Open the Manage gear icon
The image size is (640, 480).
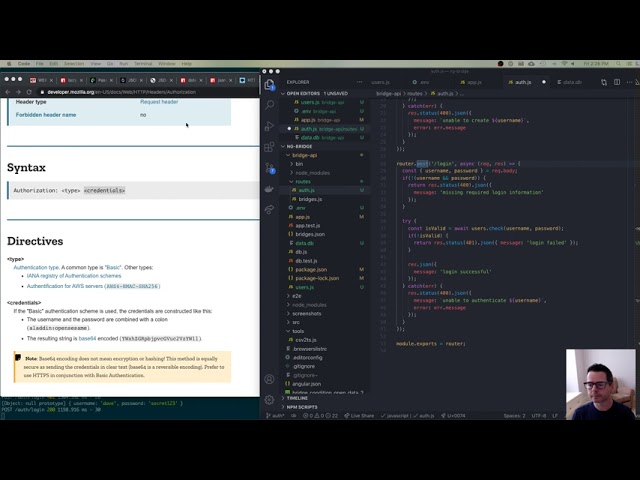269,400
